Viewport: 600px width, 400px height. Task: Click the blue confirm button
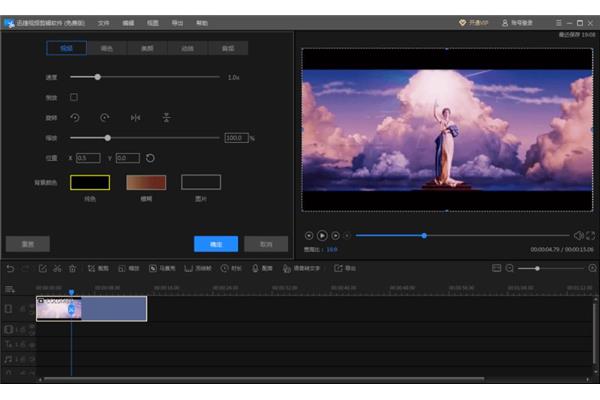216,244
